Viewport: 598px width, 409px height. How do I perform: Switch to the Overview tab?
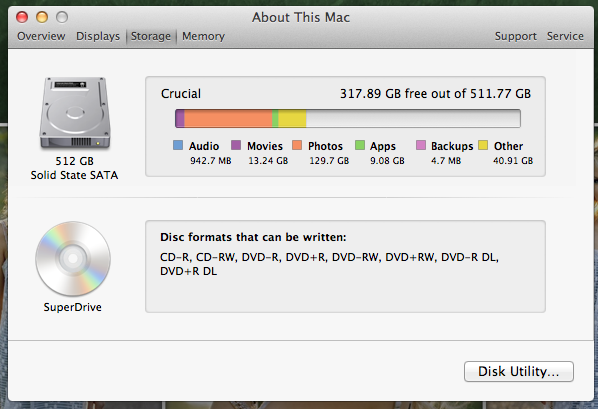click(x=41, y=36)
